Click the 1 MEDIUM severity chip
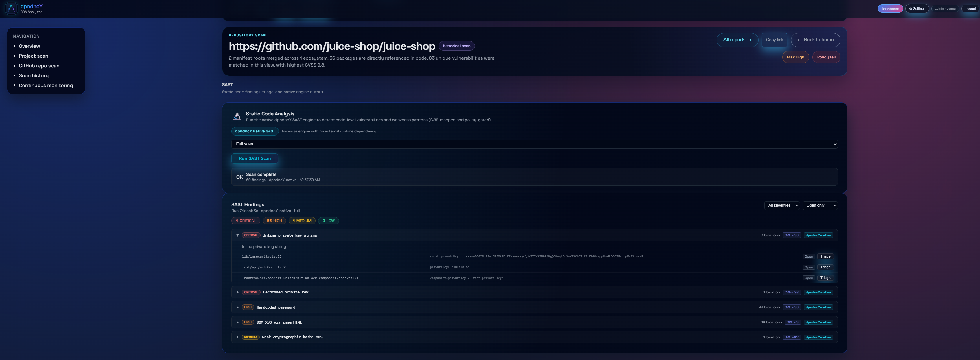 point(302,221)
